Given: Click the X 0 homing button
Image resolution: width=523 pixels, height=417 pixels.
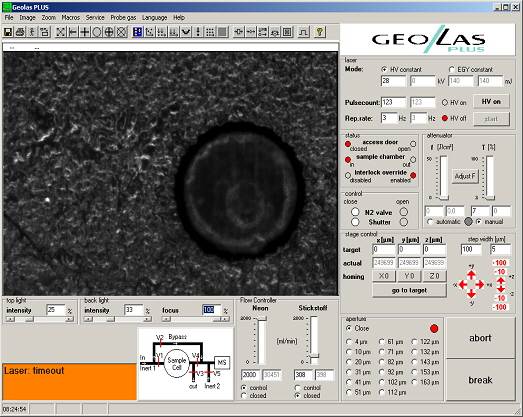Looking at the screenshot, I should pyautogui.click(x=384, y=276).
